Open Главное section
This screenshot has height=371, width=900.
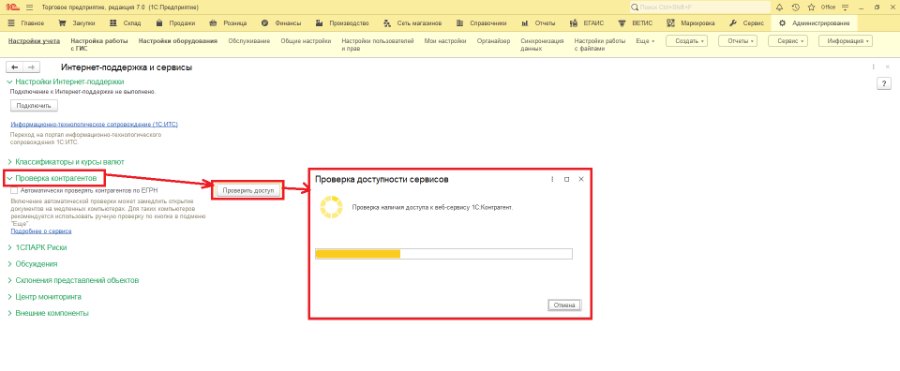coord(26,24)
